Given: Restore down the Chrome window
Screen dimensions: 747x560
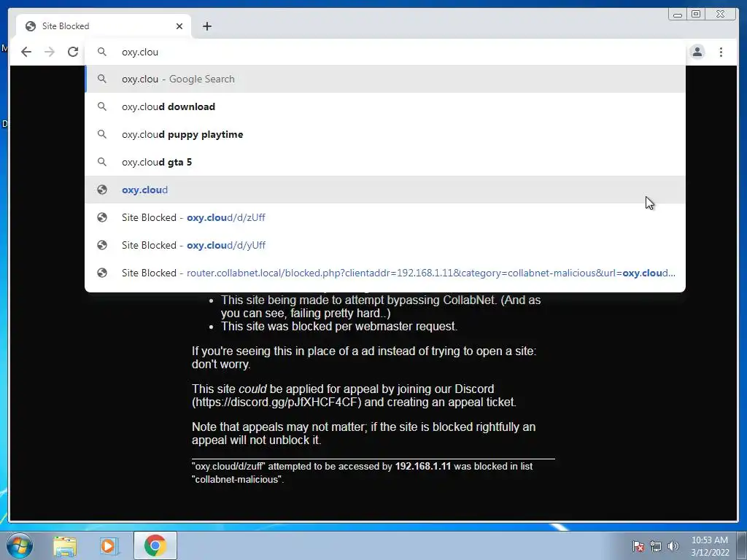Looking at the screenshot, I should 696,15.
